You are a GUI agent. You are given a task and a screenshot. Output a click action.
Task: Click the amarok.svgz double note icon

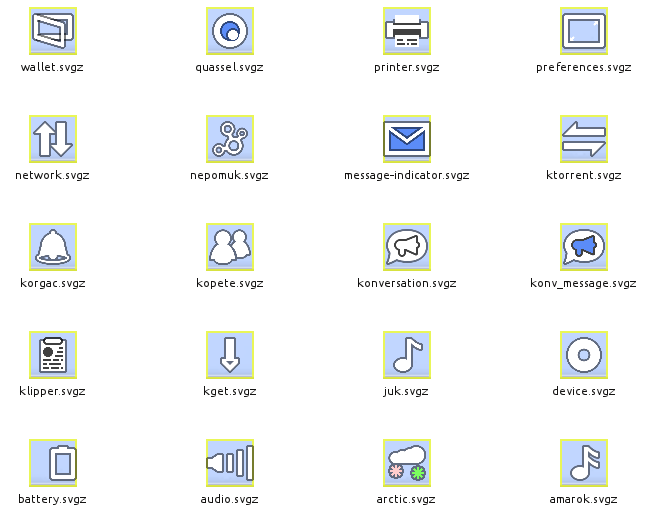coord(584,463)
